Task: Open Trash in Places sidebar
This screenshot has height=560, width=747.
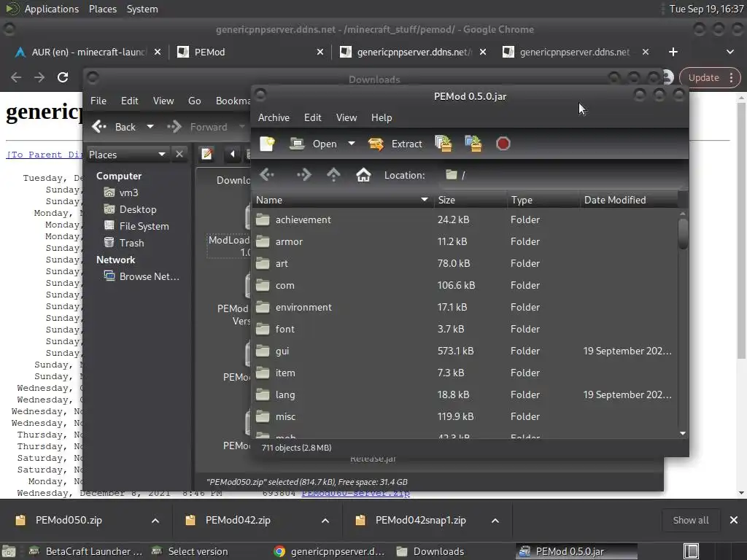Action: click(x=124, y=243)
